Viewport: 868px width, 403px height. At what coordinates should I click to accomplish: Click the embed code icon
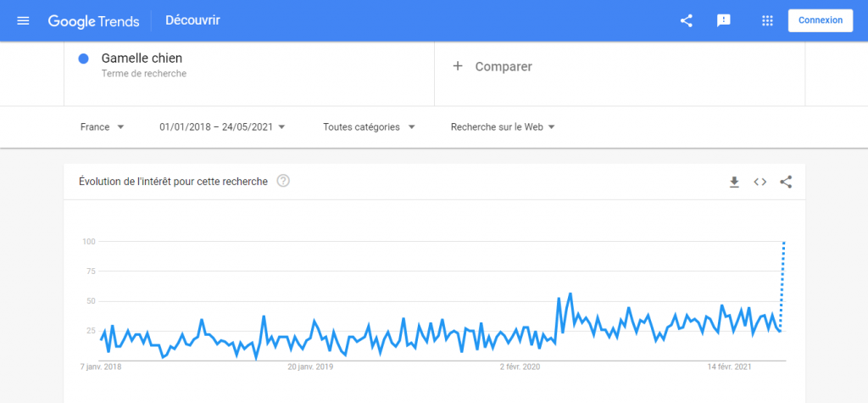pos(760,182)
